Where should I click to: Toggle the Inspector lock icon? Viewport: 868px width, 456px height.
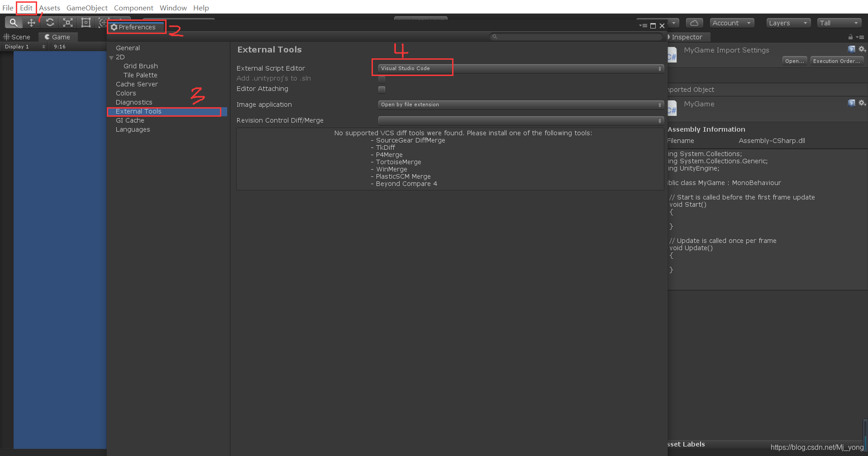pyautogui.click(x=850, y=37)
